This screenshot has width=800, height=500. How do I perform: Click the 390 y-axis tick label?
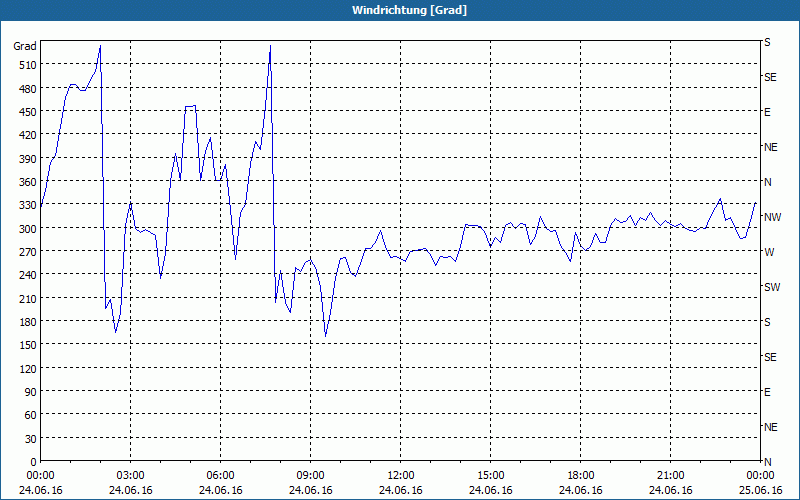(28, 158)
